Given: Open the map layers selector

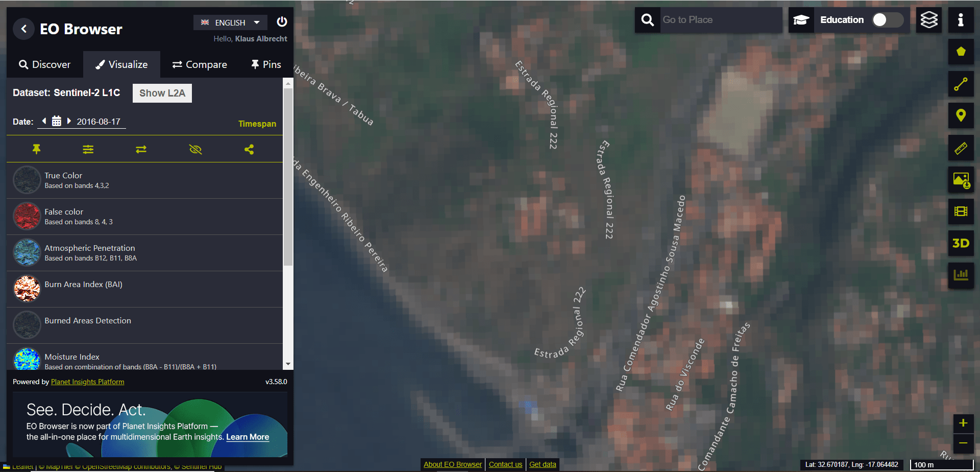Looking at the screenshot, I should tap(928, 20).
